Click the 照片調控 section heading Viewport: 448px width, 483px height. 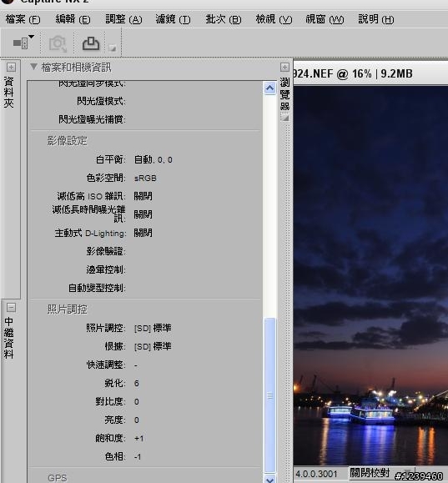pos(68,309)
